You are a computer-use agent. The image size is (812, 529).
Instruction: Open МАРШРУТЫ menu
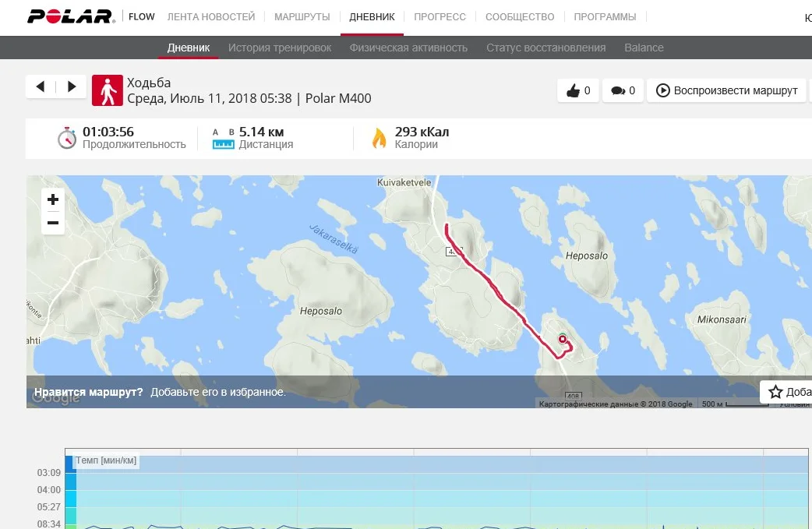click(302, 17)
